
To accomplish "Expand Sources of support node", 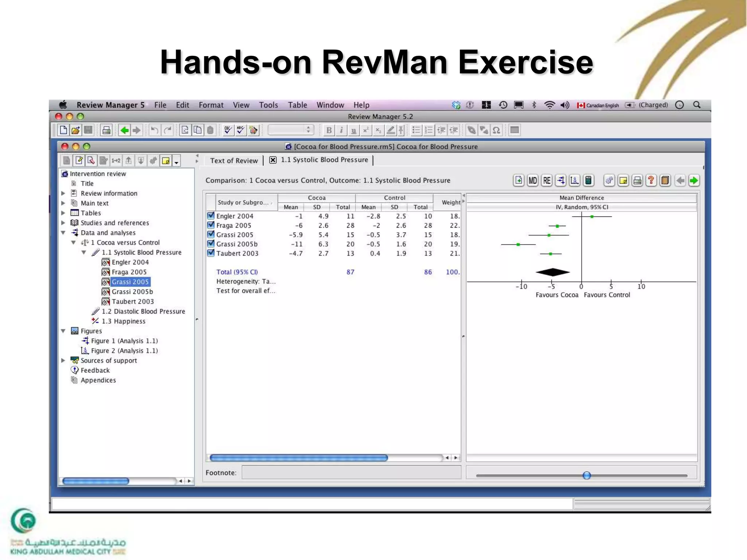I will 63,360.
